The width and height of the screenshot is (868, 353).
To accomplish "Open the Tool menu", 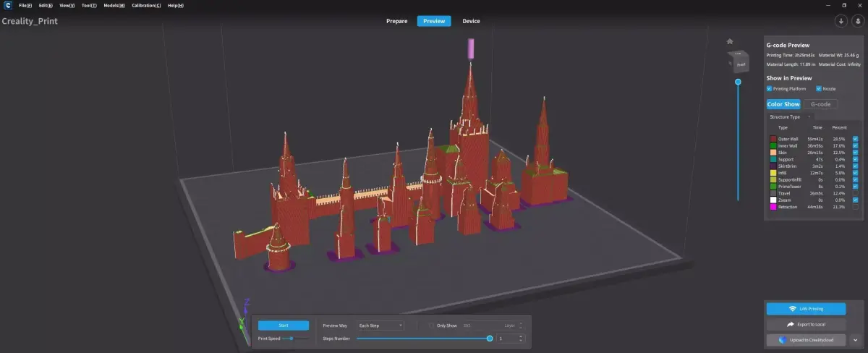I will [x=90, y=5].
